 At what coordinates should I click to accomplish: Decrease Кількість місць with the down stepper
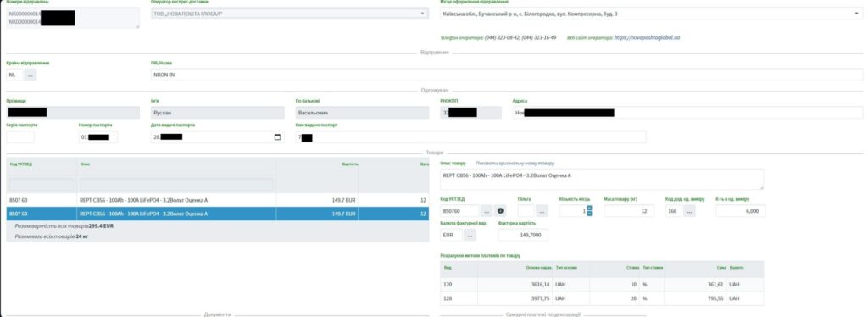[589, 214]
